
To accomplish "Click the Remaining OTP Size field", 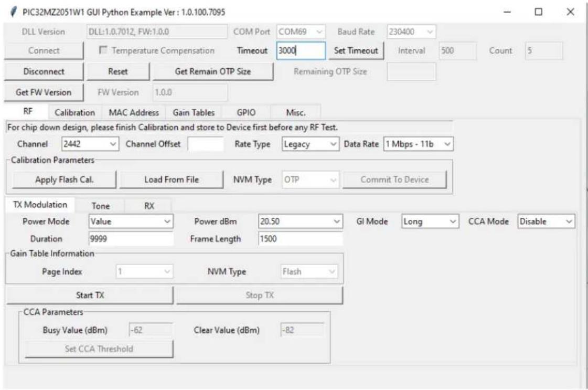I will (411, 71).
